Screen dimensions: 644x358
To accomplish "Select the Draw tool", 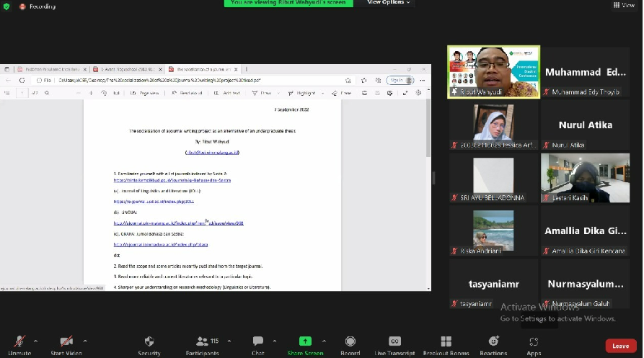I will pyautogui.click(x=262, y=93).
